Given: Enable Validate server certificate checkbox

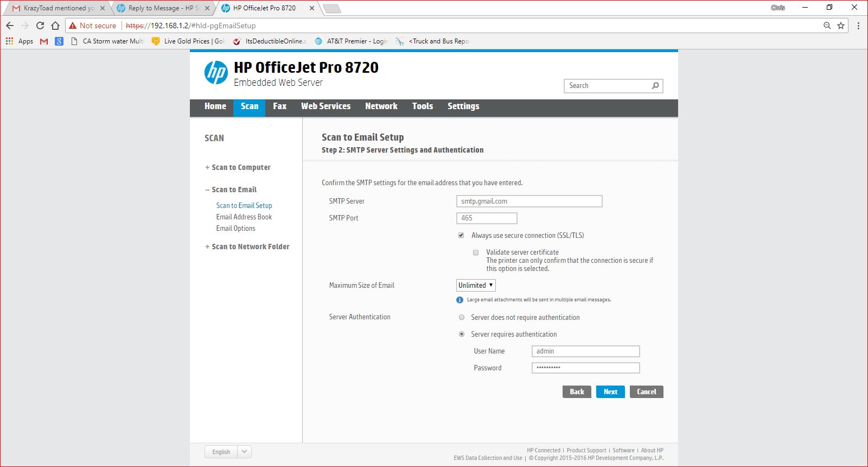Looking at the screenshot, I should click(476, 253).
